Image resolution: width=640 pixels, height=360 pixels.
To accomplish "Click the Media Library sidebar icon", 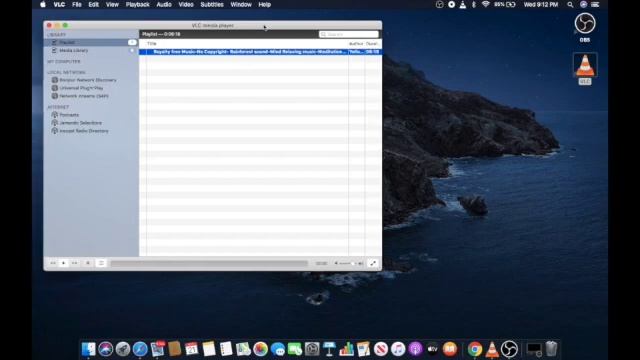I will click(x=54, y=50).
